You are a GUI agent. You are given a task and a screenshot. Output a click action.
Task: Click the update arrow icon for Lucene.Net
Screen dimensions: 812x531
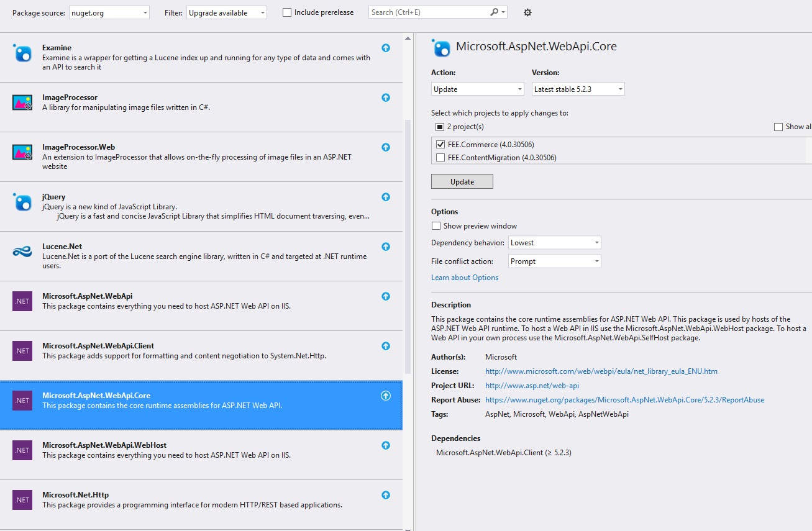click(x=386, y=247)
